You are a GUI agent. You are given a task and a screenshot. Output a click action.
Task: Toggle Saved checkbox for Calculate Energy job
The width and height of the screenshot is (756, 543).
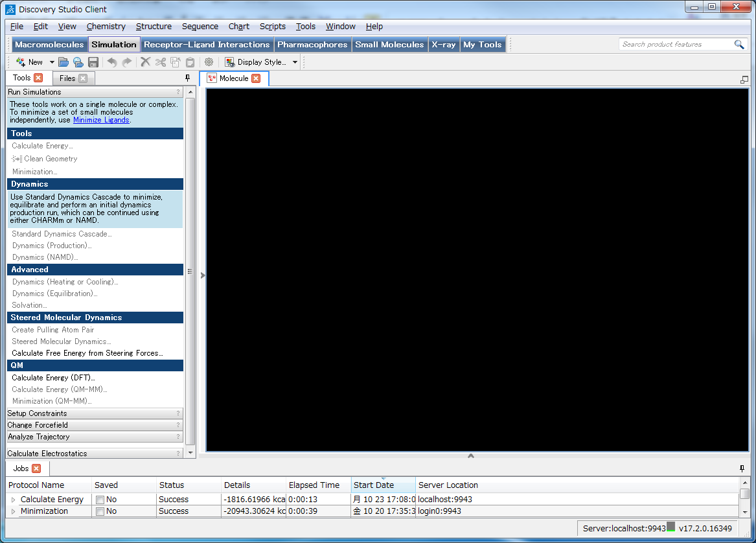(x=100, y=500)
